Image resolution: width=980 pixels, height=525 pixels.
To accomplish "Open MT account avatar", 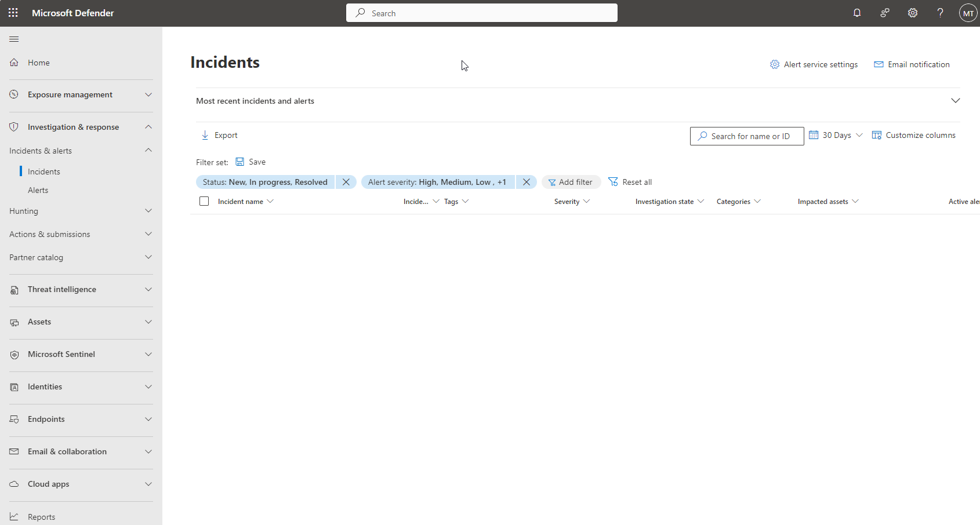I will pyautogui.click(x=968, y=13).
